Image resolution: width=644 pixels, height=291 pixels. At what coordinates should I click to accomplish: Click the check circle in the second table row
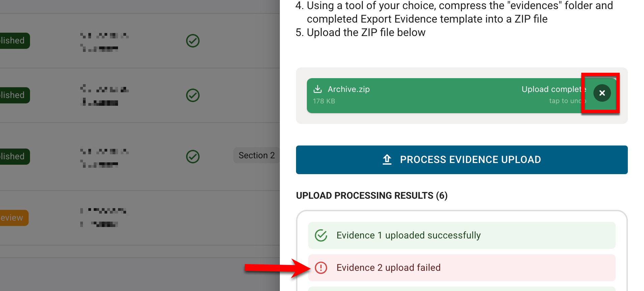(193, 95)
